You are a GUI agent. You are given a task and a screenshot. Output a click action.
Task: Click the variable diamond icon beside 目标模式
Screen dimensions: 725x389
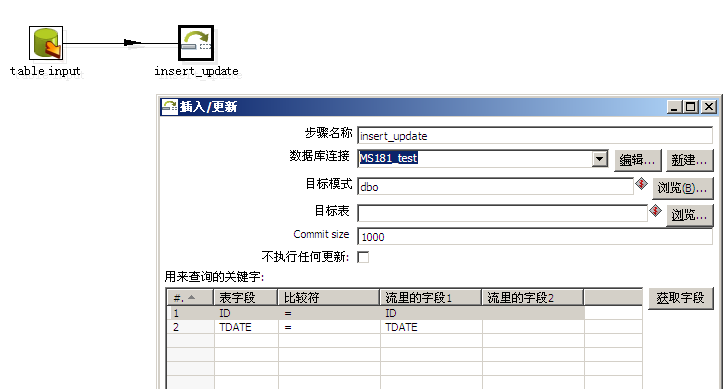point(641,184)
